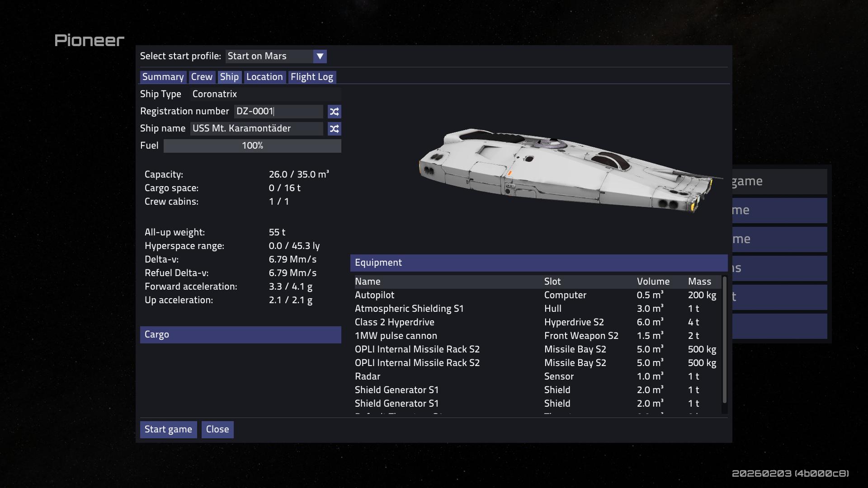Image resolution: width=868 pixels, height=488 pixels.
Task: Click the Ship name text field
Action: 256,129
